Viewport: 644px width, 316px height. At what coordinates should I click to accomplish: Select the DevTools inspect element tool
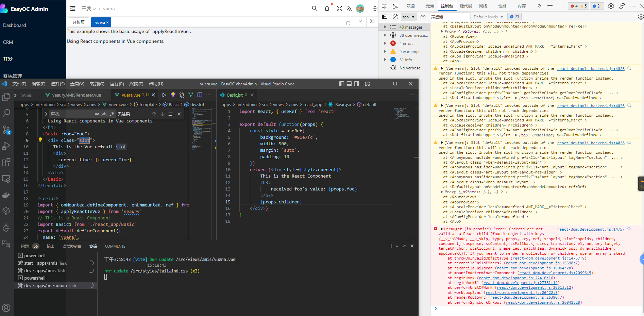coord(385,6)
